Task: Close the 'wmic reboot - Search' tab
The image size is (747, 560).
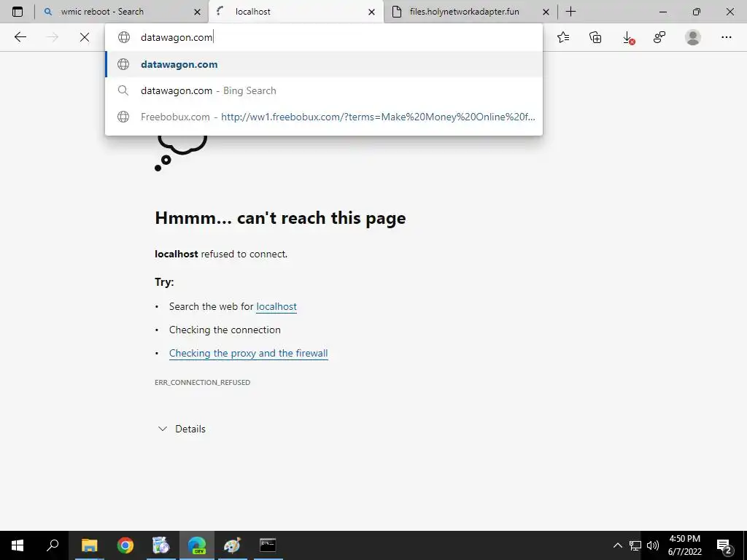Action: [197, 12]
